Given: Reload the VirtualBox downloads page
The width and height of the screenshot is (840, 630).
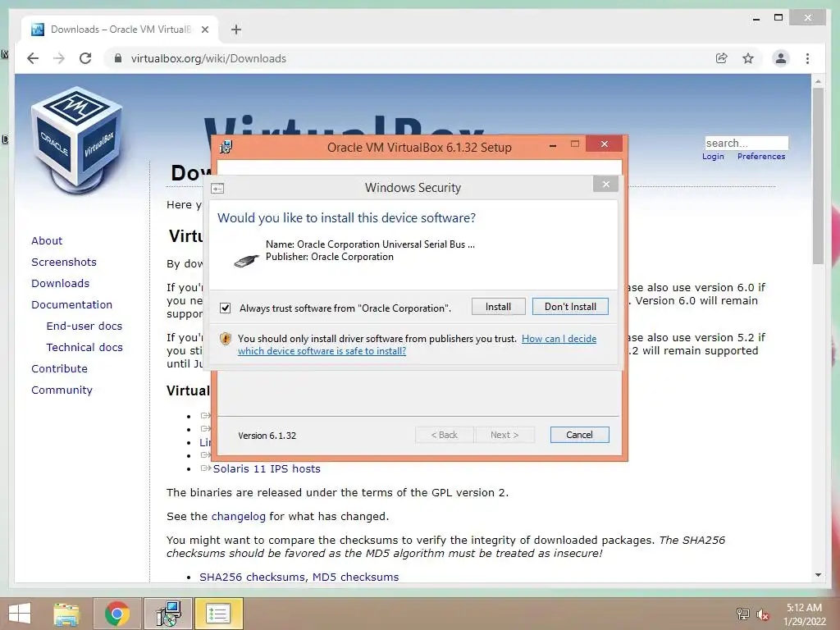Looking at the screenshot, I should coord(85,58).
